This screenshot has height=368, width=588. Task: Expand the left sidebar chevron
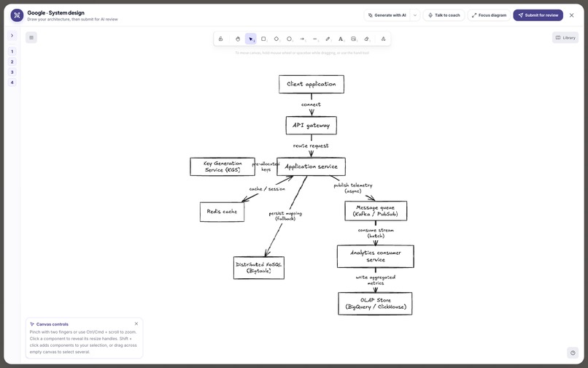tap(12, 35)
